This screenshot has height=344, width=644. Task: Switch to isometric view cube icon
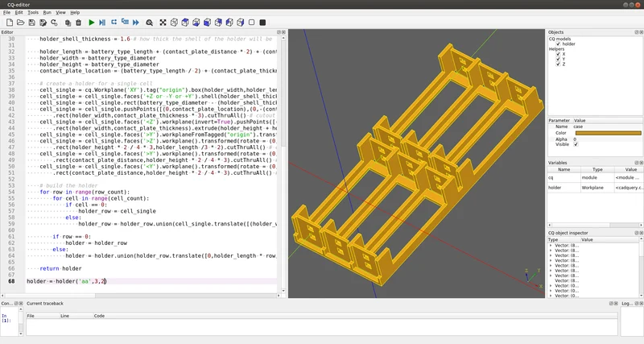click(174, 23)
